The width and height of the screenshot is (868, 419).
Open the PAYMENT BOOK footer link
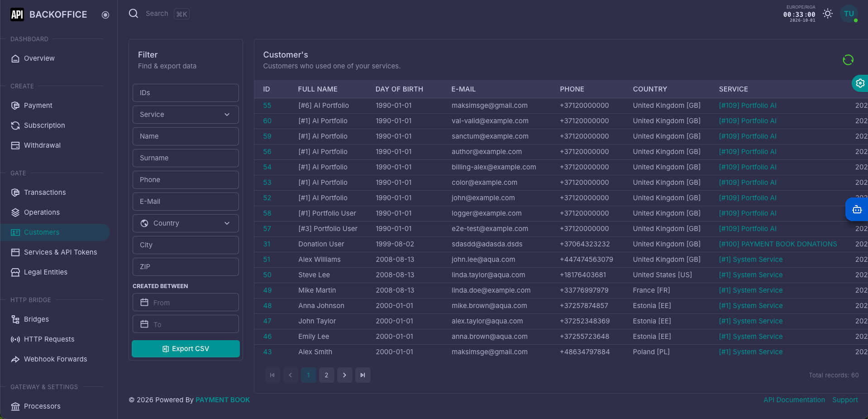coord(223,400)
